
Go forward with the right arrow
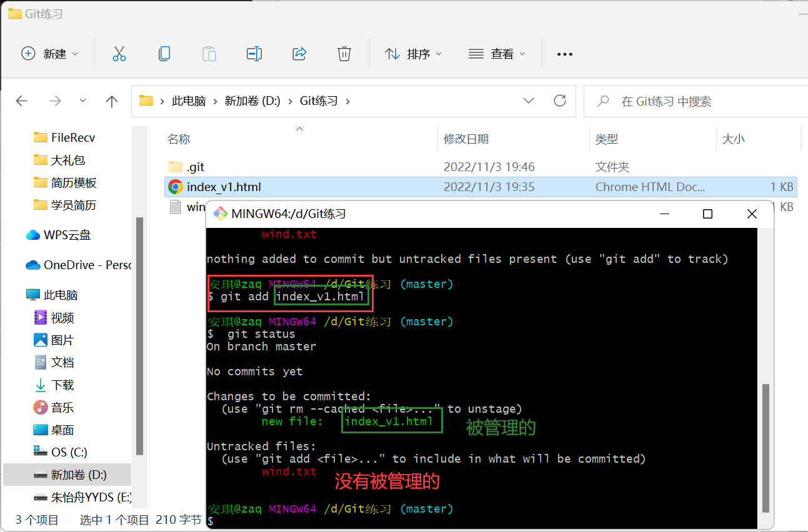(x=56, y=101)
